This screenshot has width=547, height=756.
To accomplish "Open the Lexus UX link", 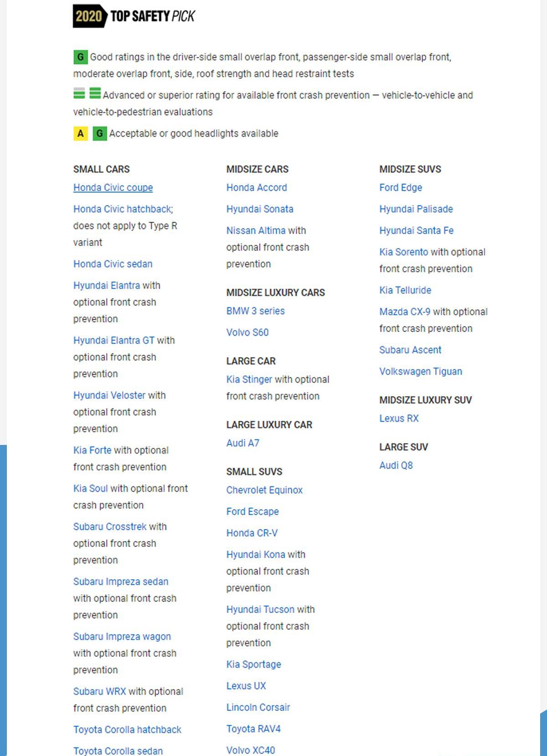I will point(246,686).
